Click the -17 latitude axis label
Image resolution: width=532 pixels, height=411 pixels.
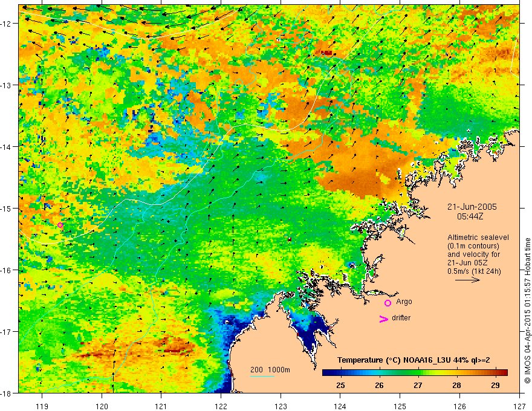6,332
